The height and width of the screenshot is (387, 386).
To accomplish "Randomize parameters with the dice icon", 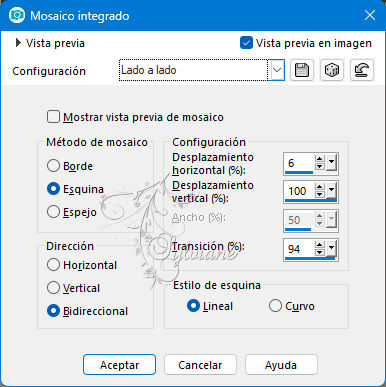I will point(332,70).
